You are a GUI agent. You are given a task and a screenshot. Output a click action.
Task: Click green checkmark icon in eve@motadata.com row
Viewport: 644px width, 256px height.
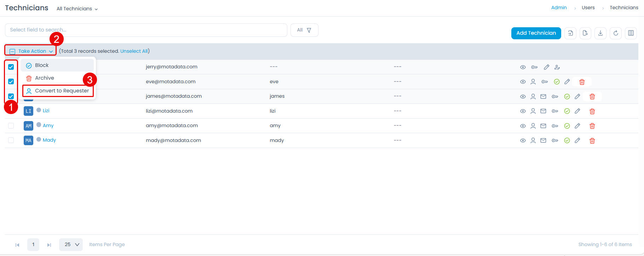pyautogui.click(x=557, y=82)
